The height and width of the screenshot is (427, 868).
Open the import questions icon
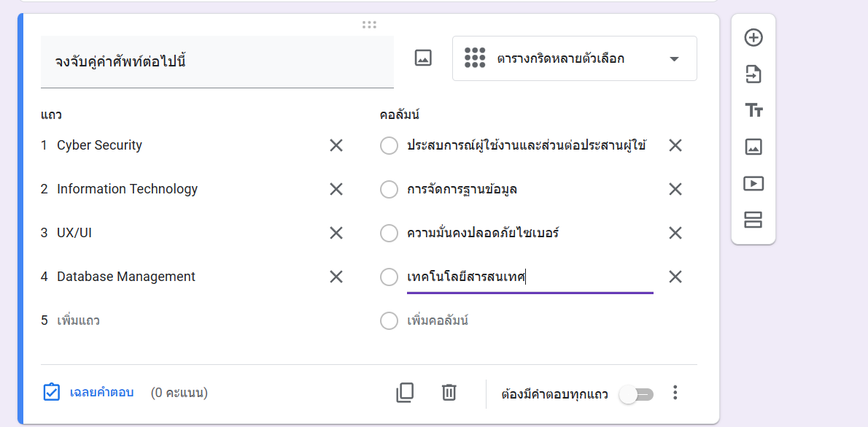pyautogui.click(x=754, y=74)
